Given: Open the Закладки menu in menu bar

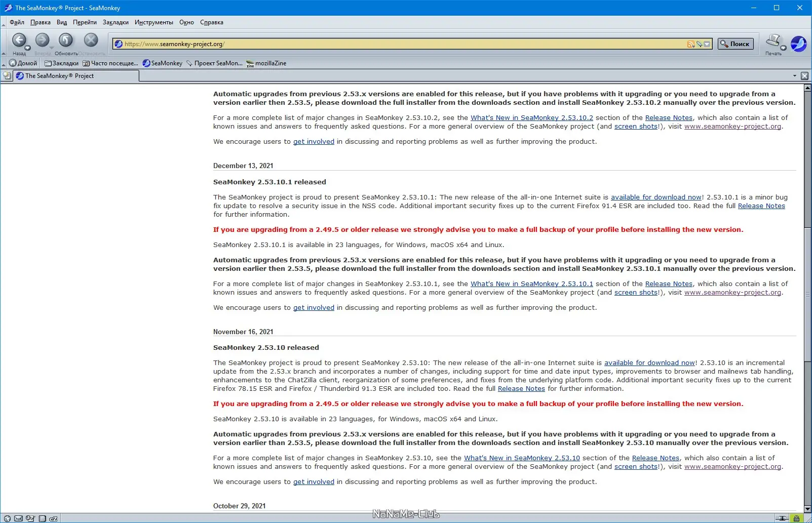Looking at the screenshot, I should [115, 22].
